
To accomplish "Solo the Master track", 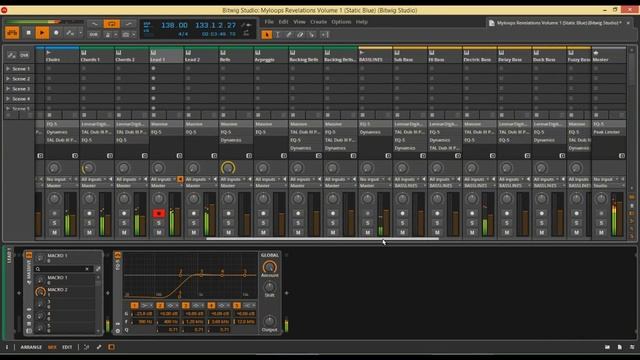I will coord(601,223).
